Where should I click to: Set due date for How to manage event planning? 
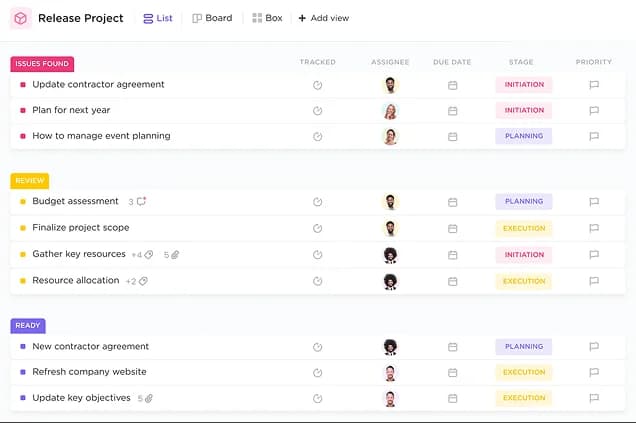[453, 137]
